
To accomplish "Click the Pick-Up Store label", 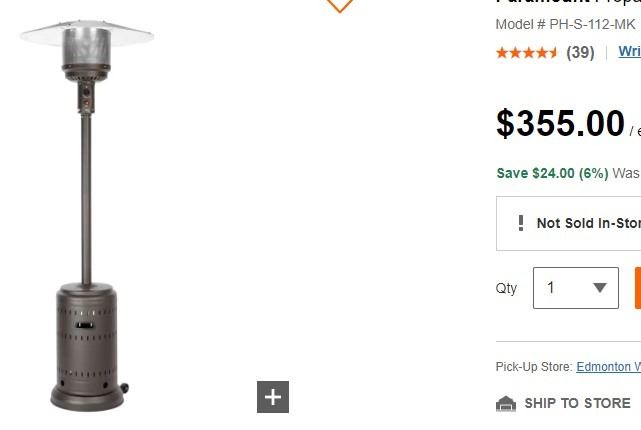I will (x=534, y=367).
